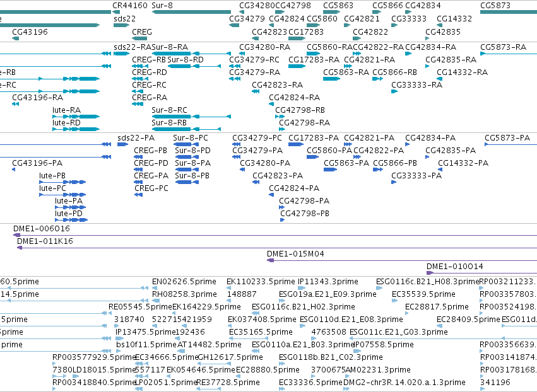
Task: Click the CG42798-PB protein label
Action: (305, 214)
